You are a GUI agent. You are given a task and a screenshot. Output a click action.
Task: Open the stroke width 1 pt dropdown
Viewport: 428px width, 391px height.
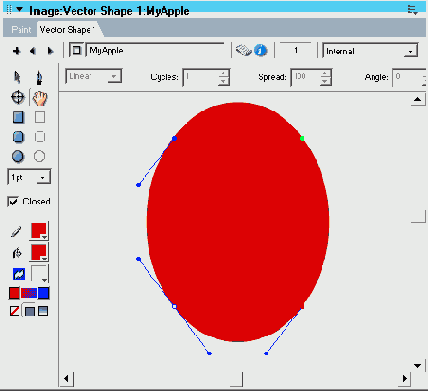[29, 177]
